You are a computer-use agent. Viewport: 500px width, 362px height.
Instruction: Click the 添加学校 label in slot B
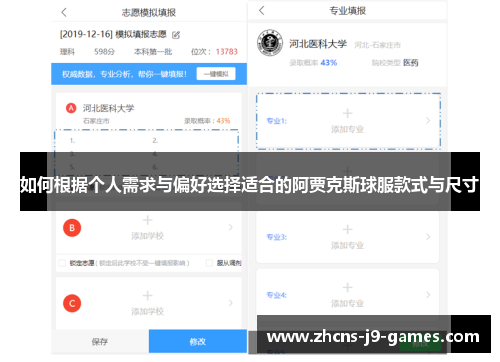point(147,236)
